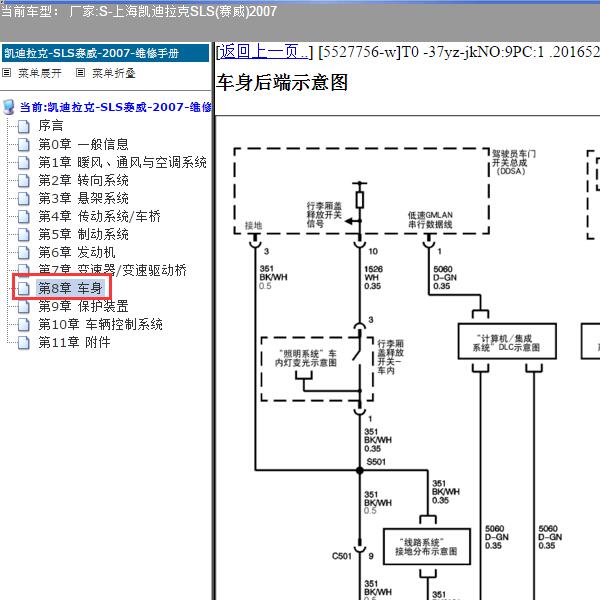Image resolution: width=600 pixels, height=600 pixels.
Task: Click the computer icon at tree root
Action: click(9, 108)
